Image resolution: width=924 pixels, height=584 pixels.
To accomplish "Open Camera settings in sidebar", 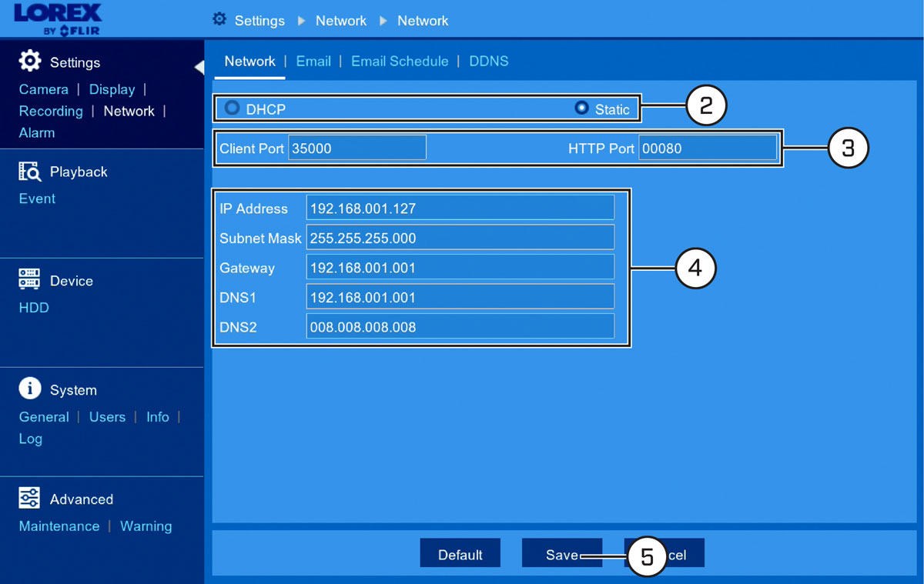I will [x=44, y=89].
